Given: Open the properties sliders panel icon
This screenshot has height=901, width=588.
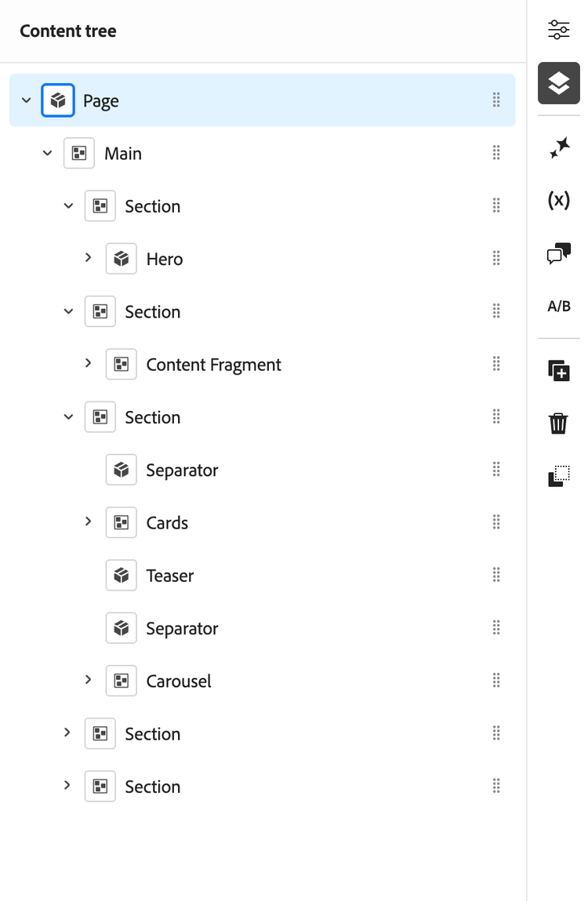Looking at the screenshot, I should tap(558, 31).
